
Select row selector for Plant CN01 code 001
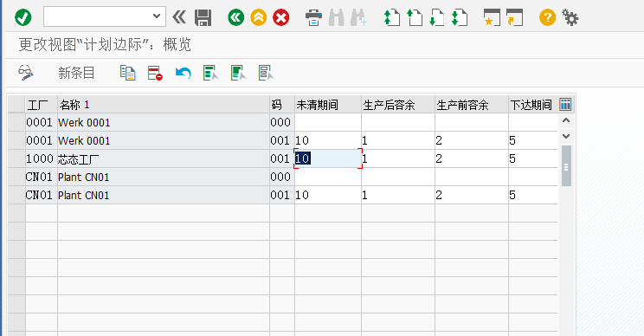coord(16,195)
